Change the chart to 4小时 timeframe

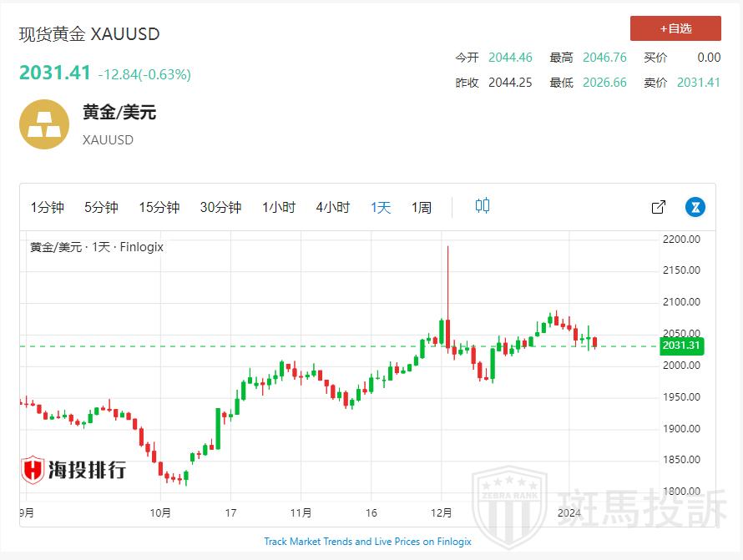tap(332, 208)
